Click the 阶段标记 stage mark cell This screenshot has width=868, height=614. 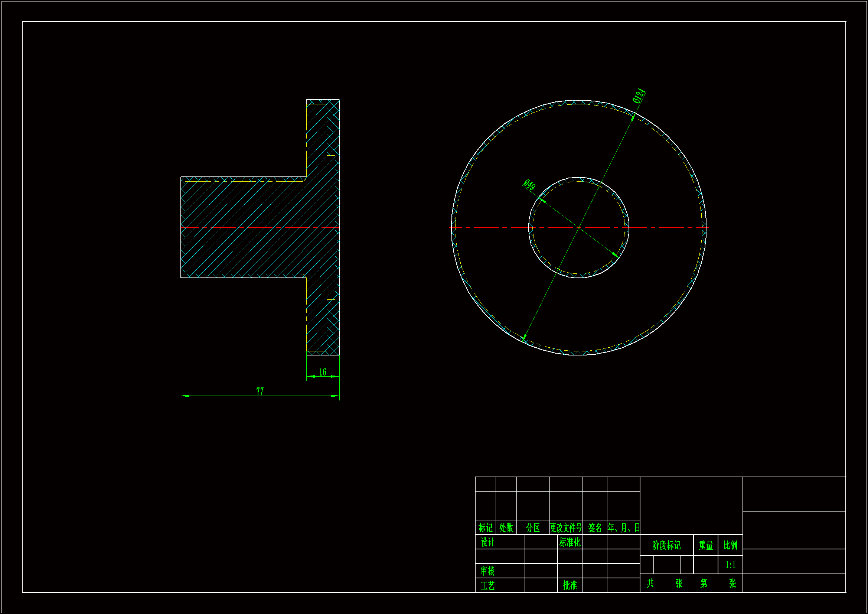[x=666, y=545]
